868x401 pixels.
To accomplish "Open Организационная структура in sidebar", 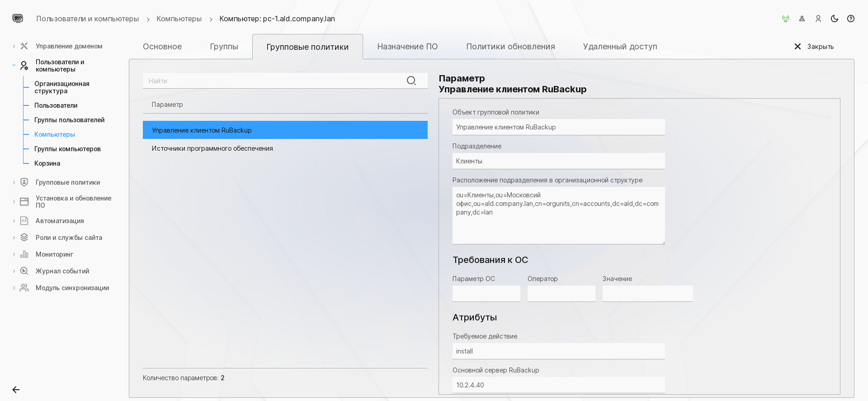I will (x=62, y=87).
